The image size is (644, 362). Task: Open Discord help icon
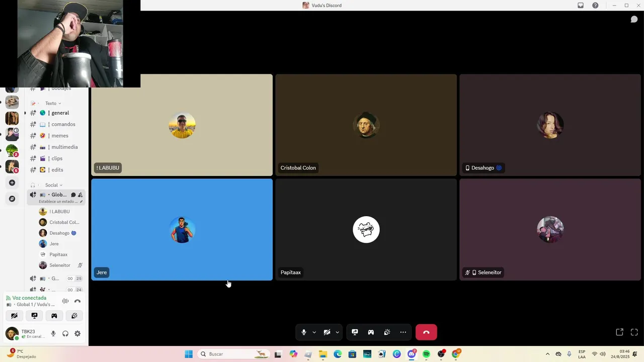coord(595,6)
